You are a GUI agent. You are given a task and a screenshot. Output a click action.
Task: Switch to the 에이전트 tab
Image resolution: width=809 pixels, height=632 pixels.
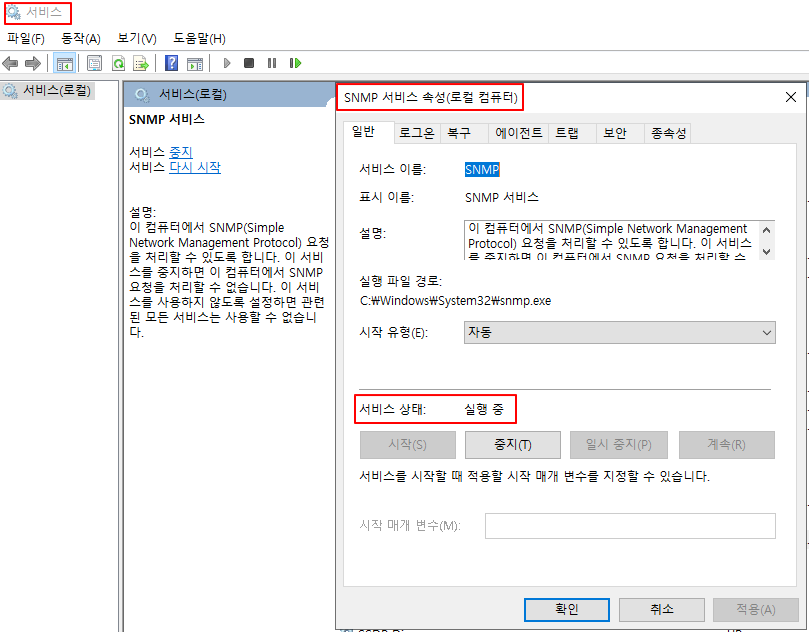point(519,133)
